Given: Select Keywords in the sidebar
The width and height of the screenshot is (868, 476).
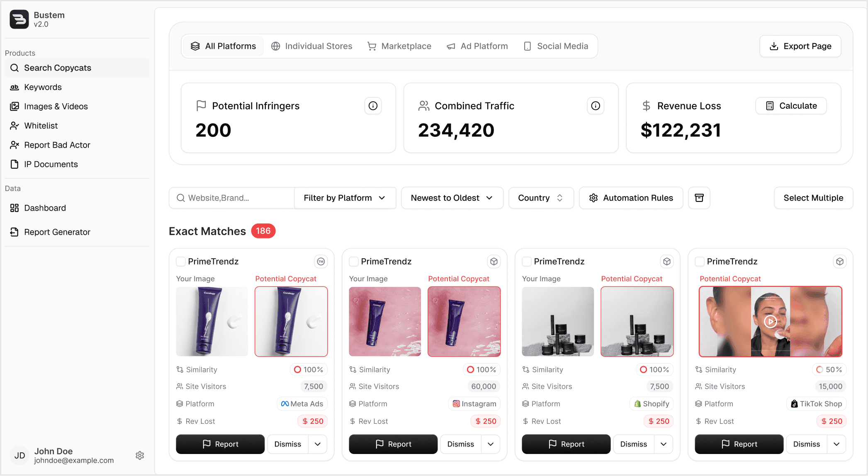Looking at the screenshot, I should coord(43,87).
